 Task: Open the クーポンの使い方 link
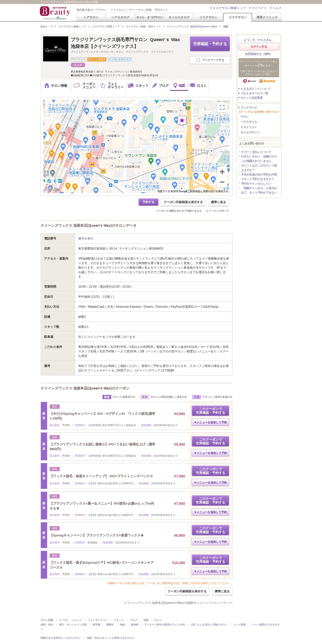(218, 211)
